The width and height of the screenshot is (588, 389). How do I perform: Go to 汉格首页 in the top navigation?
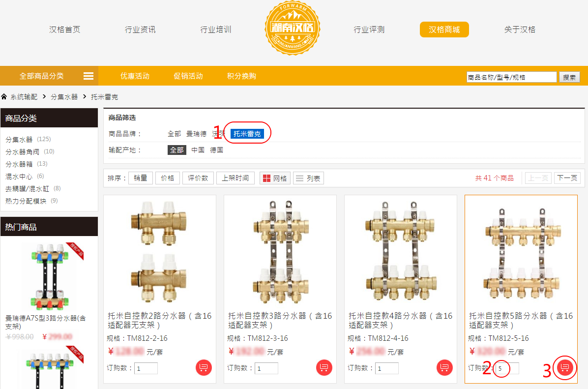tap(64, 30)
